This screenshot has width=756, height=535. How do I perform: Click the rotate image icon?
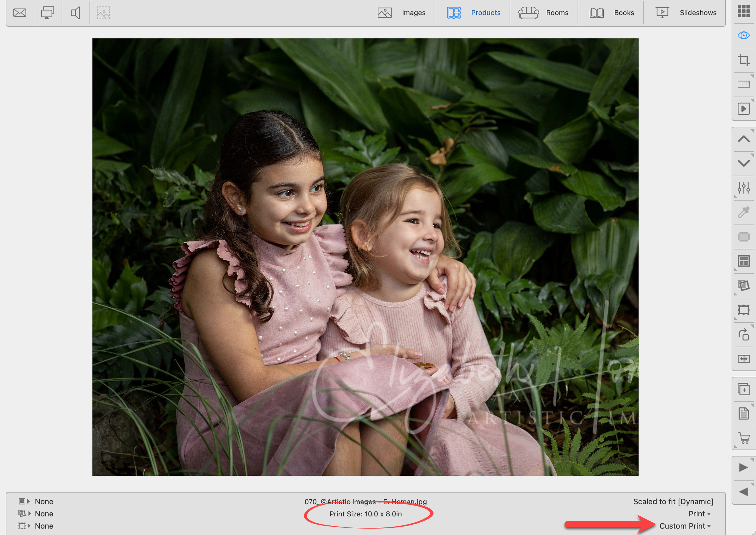[743, 335]
